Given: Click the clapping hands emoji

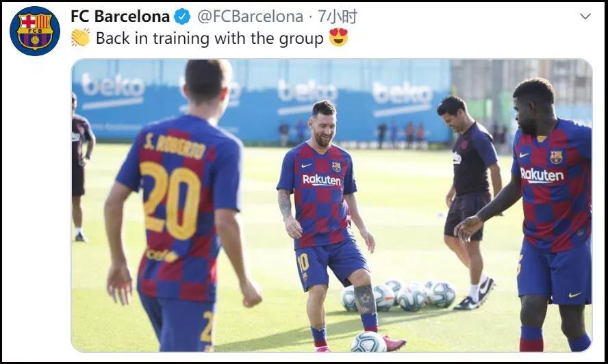Looking at the screenshot, I should [80, 38].
